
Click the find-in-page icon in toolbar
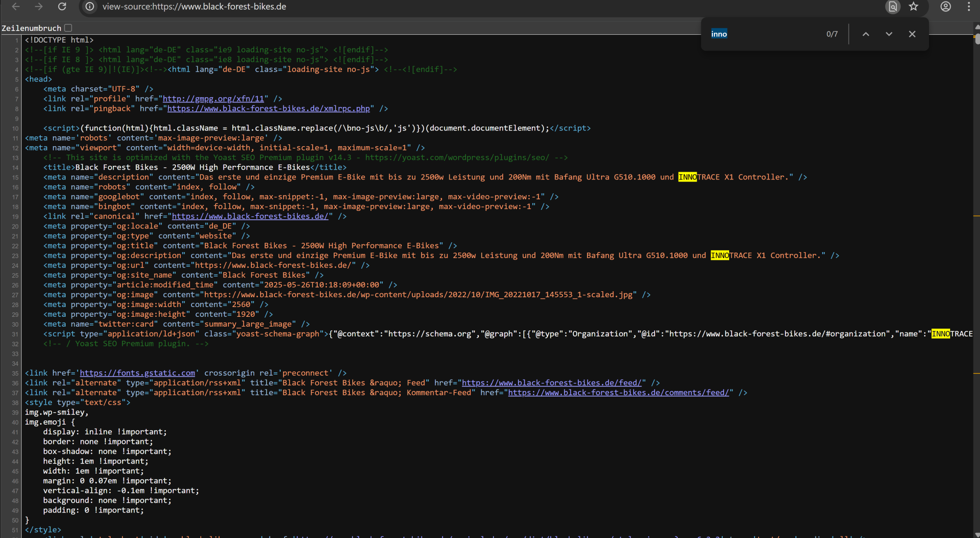[893, 6]
